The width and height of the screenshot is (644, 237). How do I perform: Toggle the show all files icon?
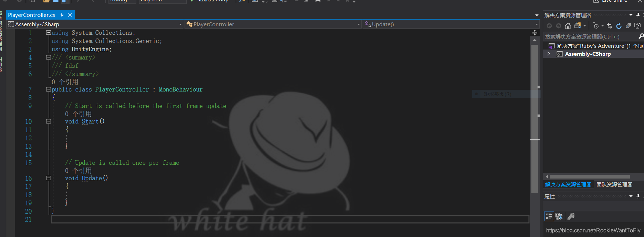pos(637,26)
